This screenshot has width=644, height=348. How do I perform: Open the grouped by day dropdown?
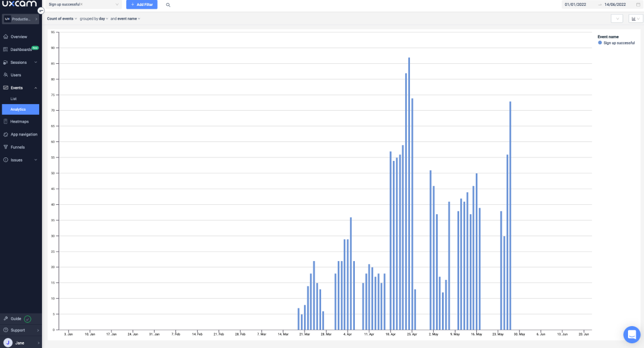coord(93,18)
